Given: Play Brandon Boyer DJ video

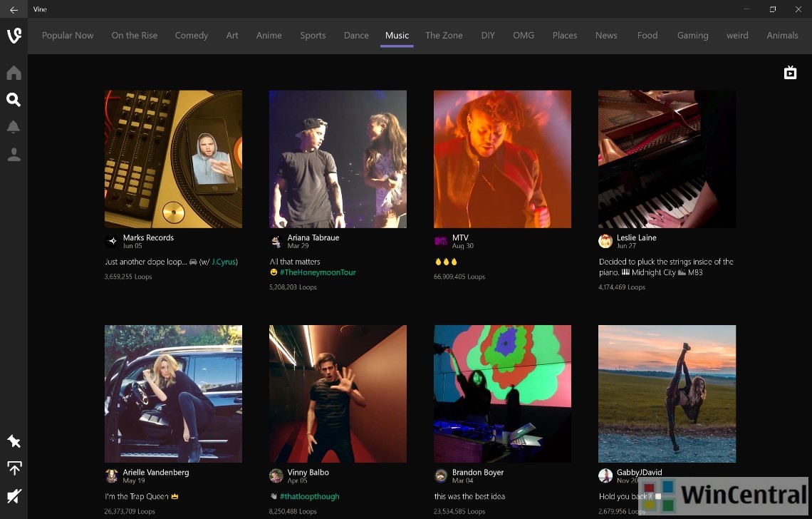Looking at the screenshot, I should 502,394.
